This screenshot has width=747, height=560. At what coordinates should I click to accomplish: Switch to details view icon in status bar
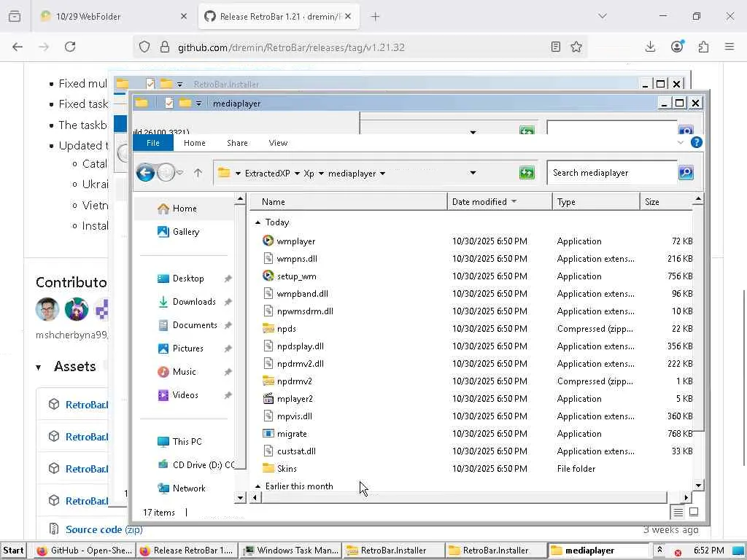coord(678,513)
